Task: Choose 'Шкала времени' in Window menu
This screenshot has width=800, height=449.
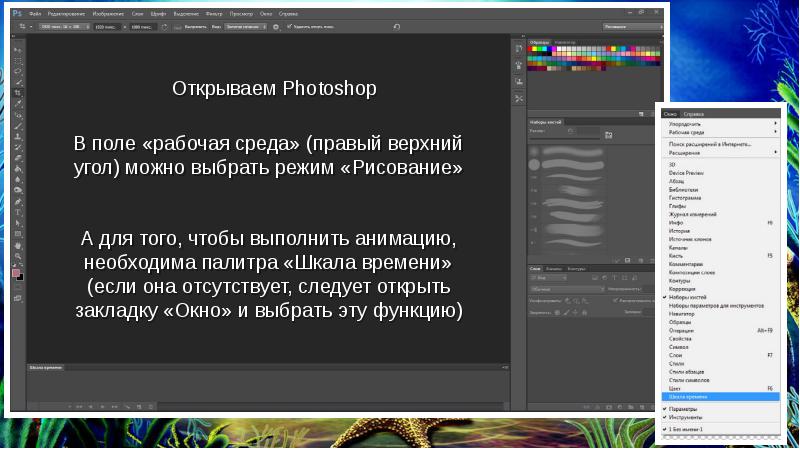Action: tap(721, 396)
